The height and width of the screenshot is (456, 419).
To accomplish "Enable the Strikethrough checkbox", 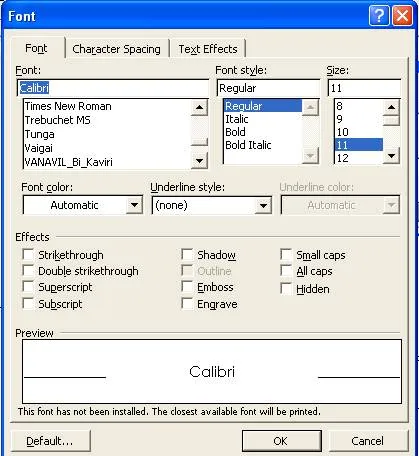I will click(28, 254).
